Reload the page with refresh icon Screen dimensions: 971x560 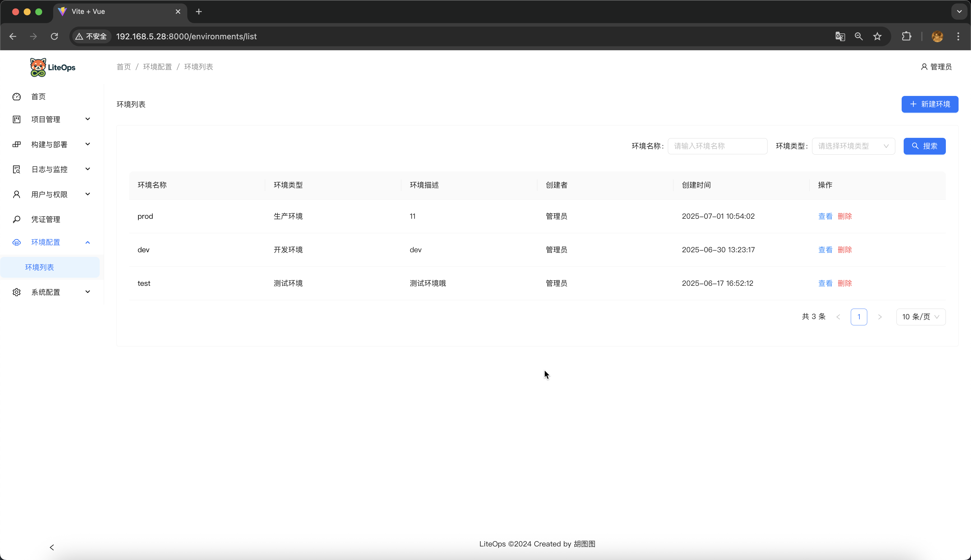(54, 36)
